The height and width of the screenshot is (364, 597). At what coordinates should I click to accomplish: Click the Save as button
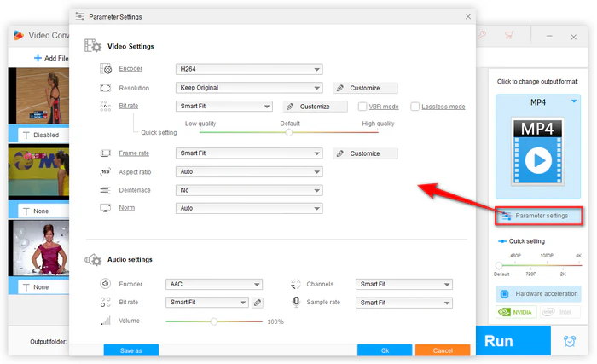pyautogui.click(x=131, y=350)
